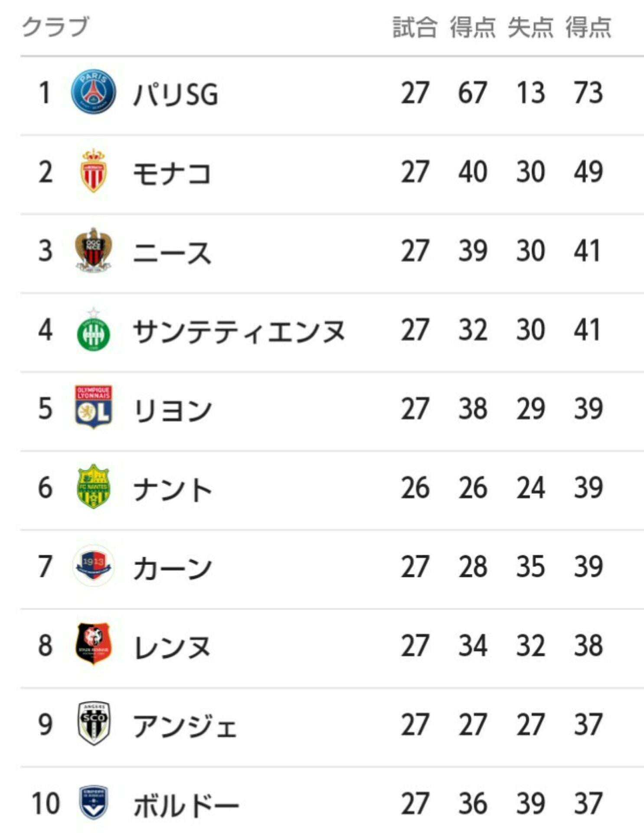Screen dimensions: 644x833
Task: Click the 試合 column header
Action: click(414, 28)
